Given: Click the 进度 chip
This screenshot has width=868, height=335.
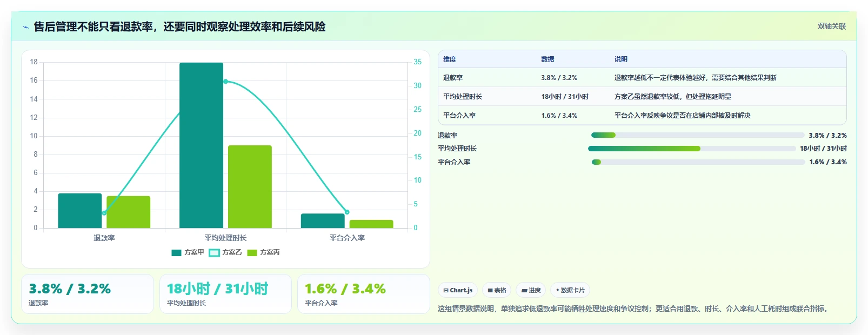Looking at the screenshot, I should 531,290.
